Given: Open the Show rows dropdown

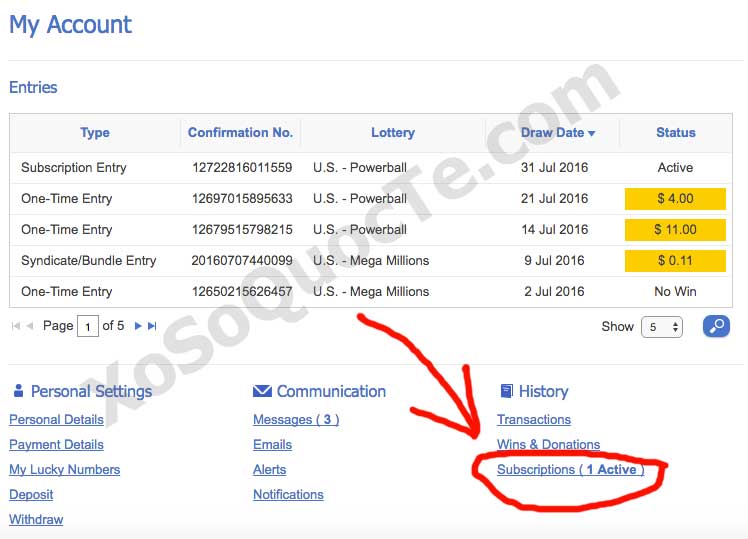Looking at the screenshot, I should point(661,327).
